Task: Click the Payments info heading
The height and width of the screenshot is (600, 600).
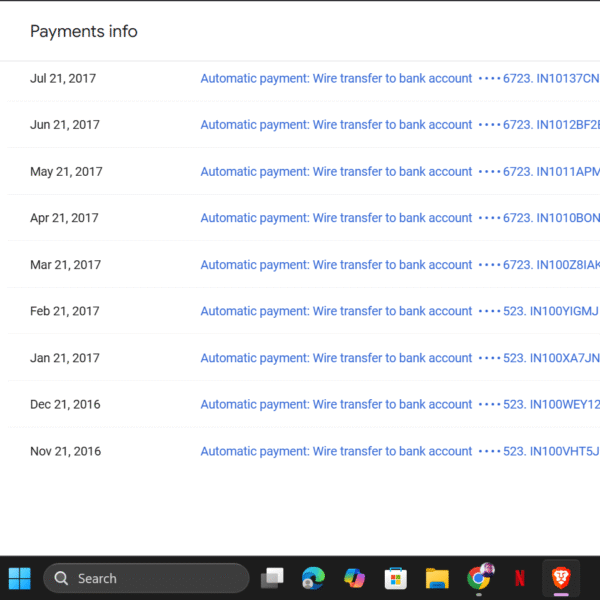Action: (x=84, y=31)
